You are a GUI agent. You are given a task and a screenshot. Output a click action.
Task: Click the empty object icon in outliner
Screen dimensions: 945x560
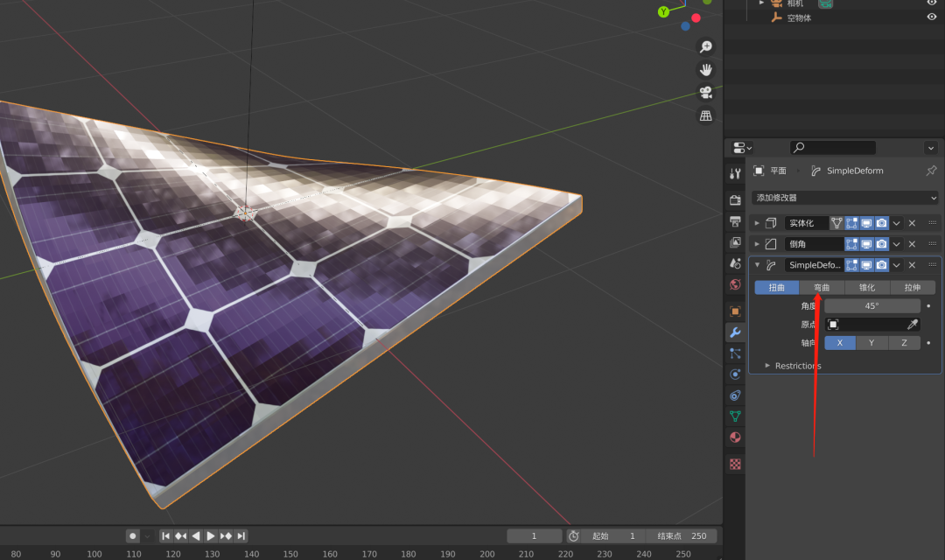[x=776, y=17]
